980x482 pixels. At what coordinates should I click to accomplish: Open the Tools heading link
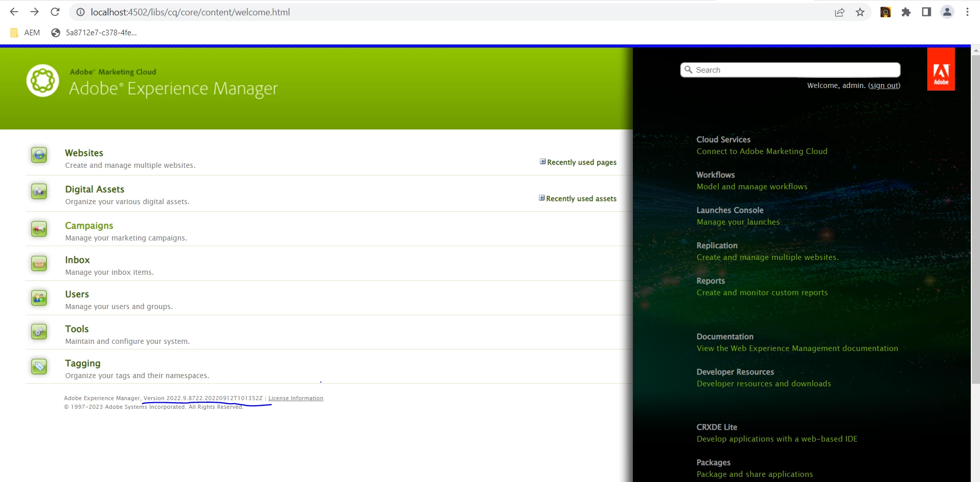pos(77,329)
